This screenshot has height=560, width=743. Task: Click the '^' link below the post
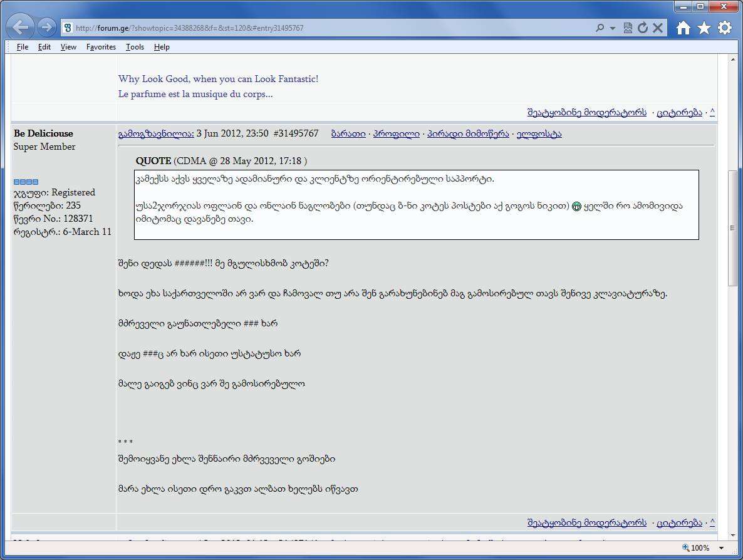click(712, 522)
